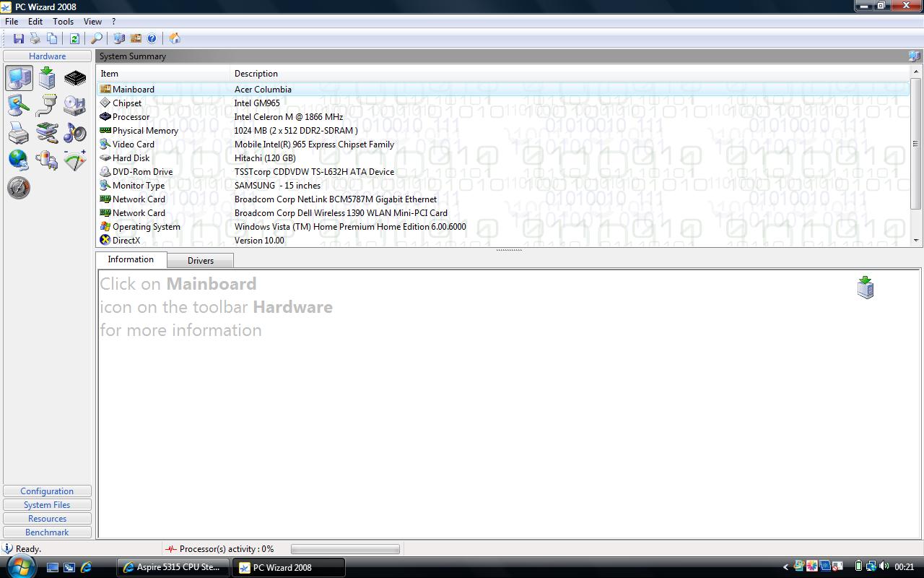The image size is (924, 578).
Task: Open the View menu
Action: tap(92, 22)
